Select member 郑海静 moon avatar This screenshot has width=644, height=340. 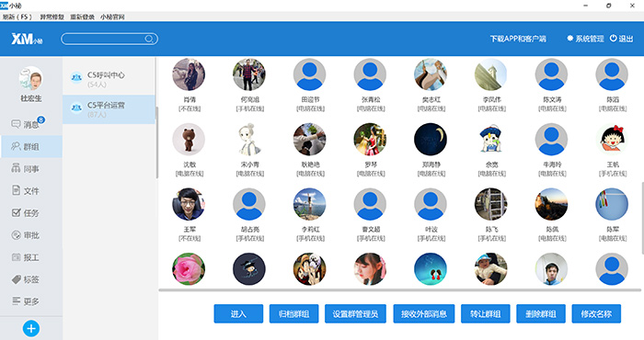[431, 140]
